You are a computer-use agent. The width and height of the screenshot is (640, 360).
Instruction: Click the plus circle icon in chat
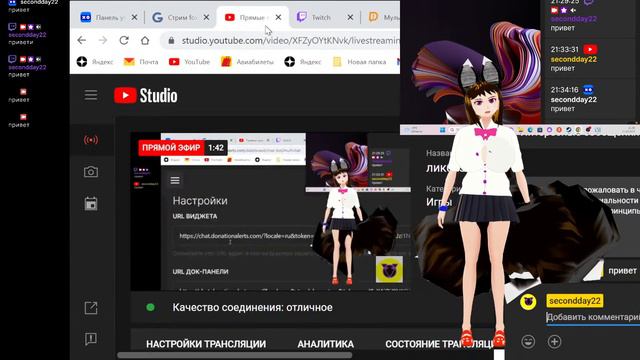tap(554, 341)
